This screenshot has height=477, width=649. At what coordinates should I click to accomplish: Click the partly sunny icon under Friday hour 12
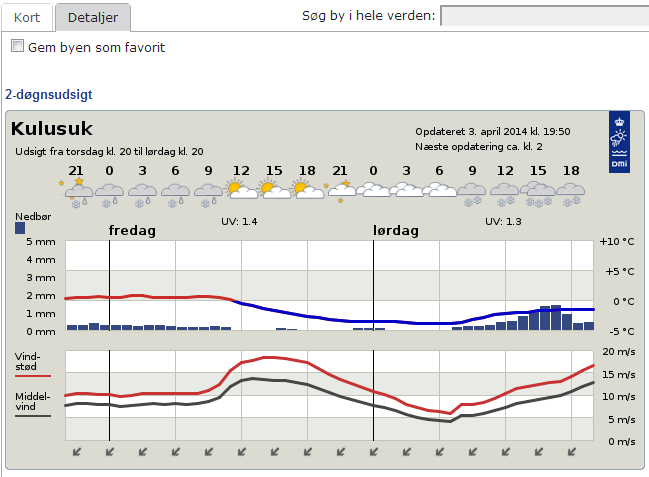click(241, 190)
